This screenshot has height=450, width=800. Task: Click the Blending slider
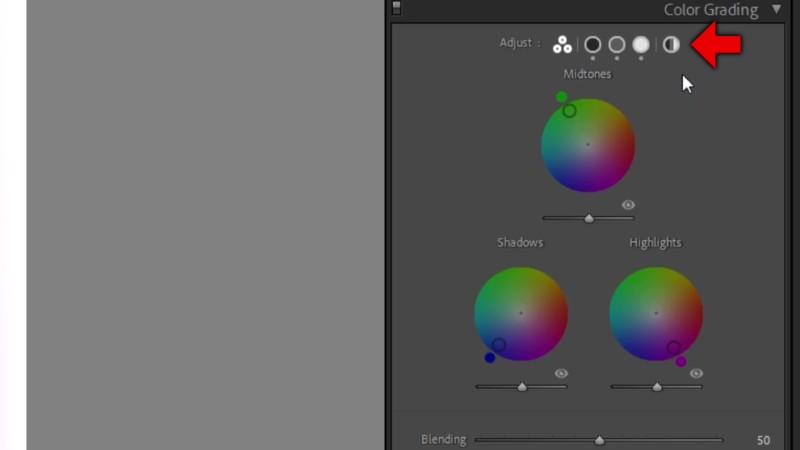pyautogui.click(x=599, y=440)
